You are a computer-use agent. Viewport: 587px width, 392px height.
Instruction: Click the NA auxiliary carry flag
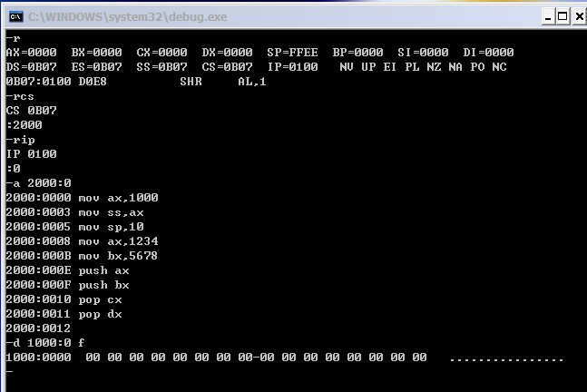455,67
